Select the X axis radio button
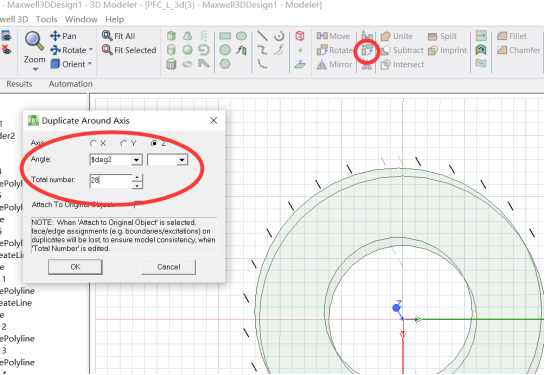 [x=93, y=143]
